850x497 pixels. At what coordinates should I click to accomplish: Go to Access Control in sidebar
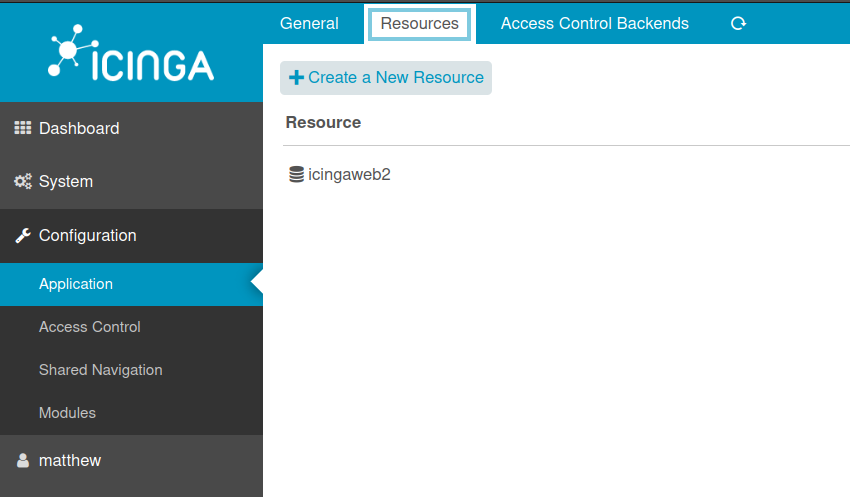pyautogui.click(x=90, y=327)
